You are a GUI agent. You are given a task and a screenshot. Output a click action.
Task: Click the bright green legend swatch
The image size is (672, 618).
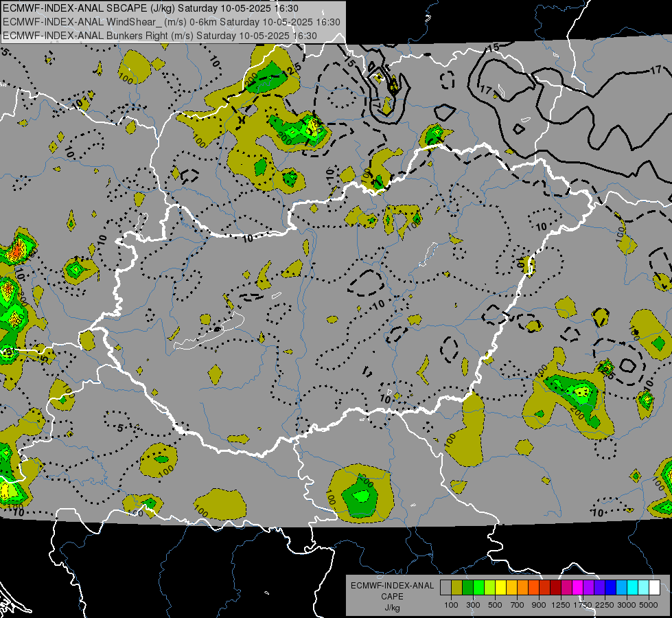coord(478,588)
